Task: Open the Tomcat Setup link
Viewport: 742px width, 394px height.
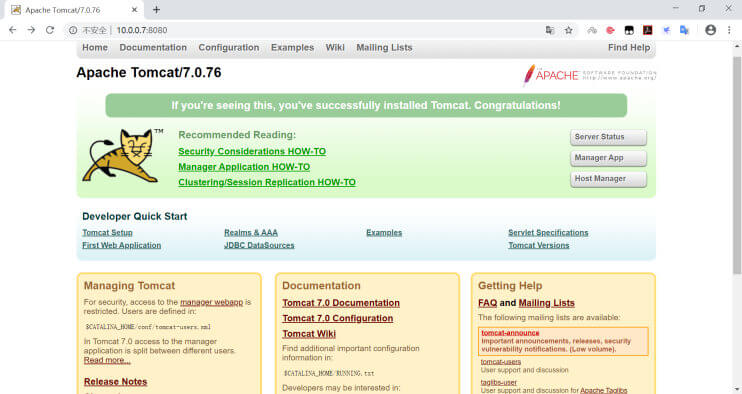Action: [x=107, y=233]
